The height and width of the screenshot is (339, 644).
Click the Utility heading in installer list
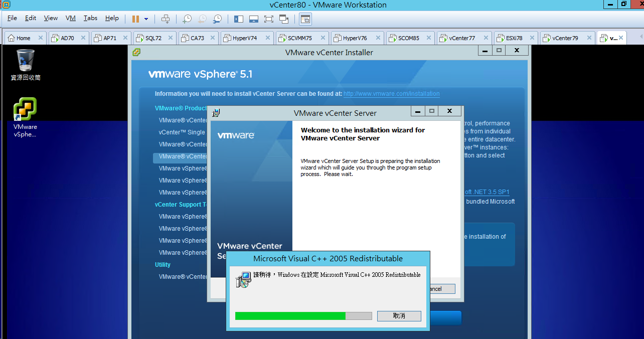coord(163,265)
